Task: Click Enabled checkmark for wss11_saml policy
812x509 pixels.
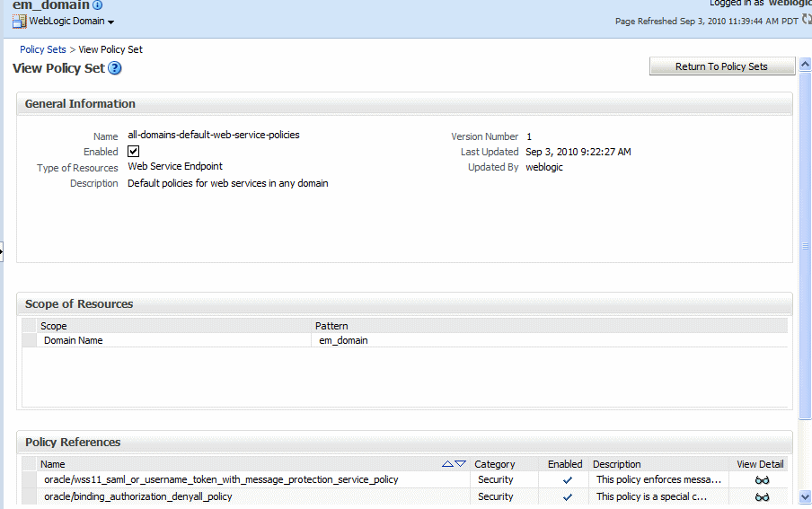Action: click(x=568, y=480)
